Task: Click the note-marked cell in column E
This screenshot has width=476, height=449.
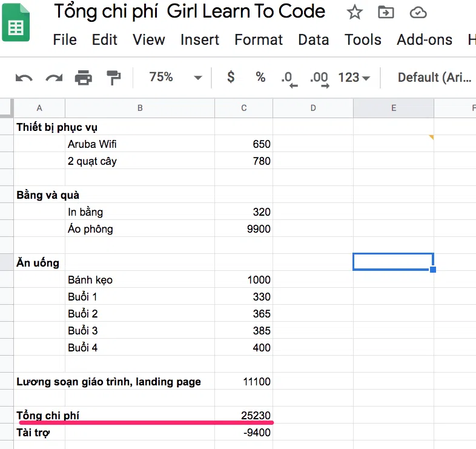Action: [394, 144]
